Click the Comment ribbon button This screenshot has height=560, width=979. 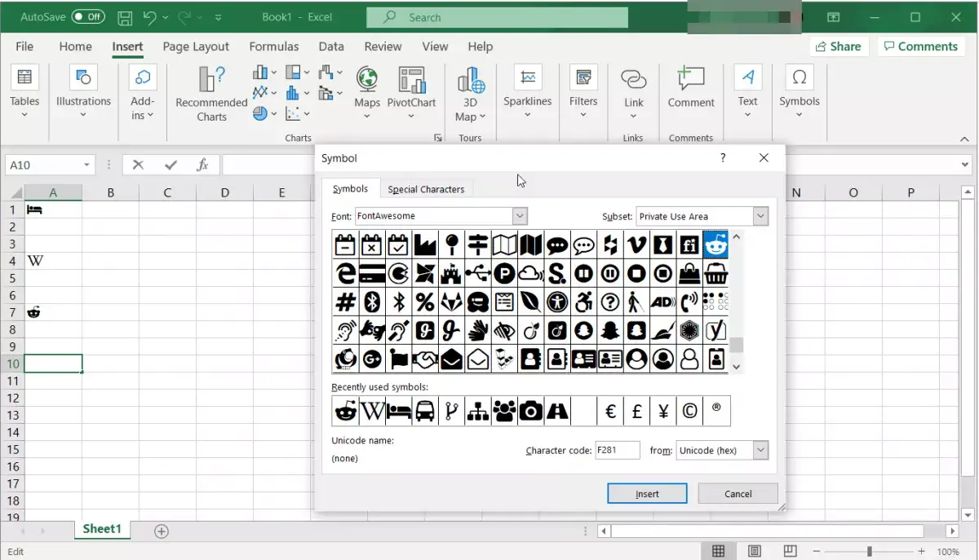(691, 88)
